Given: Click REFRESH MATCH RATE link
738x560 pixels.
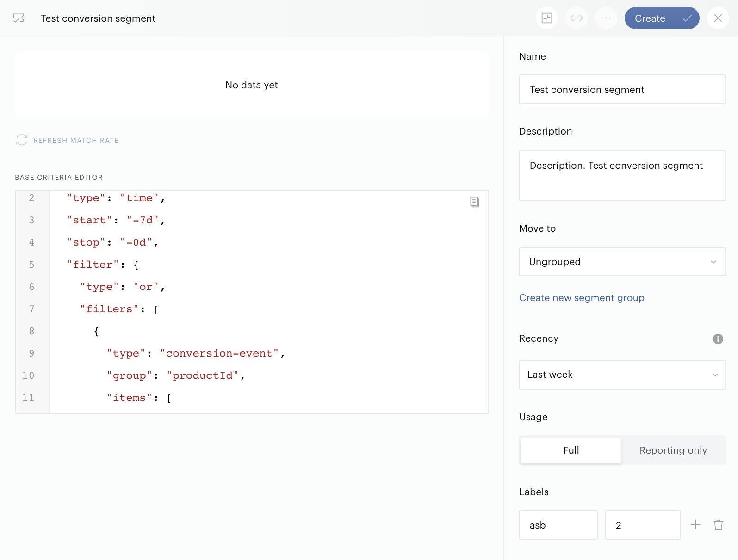Looking at the screenshot, I should point(76,141).
